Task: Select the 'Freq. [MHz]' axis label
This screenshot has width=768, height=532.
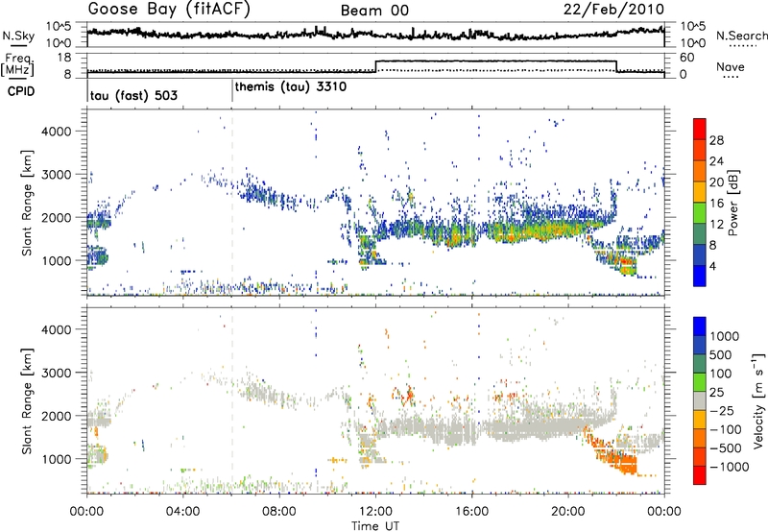Action: pos(18,64)
